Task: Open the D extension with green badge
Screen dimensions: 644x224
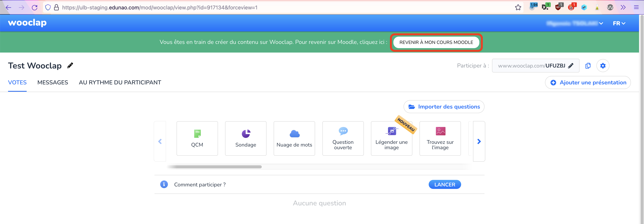Action: tap(546, 7)
